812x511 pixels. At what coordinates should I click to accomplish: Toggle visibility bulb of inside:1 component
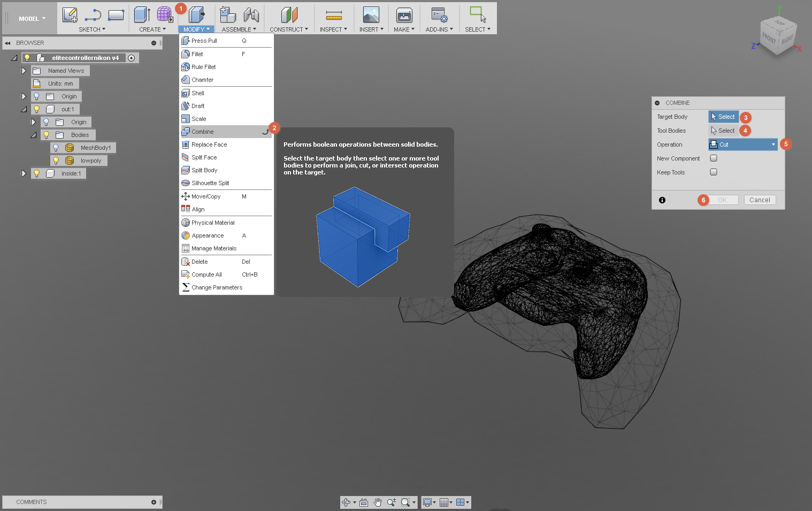36,173
